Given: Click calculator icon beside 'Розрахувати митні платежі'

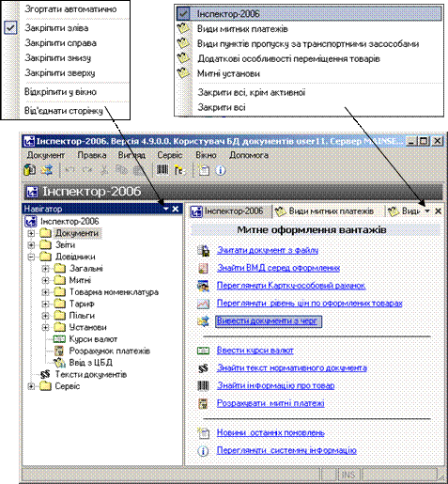Looking at the screenshot, I should 204,403.
